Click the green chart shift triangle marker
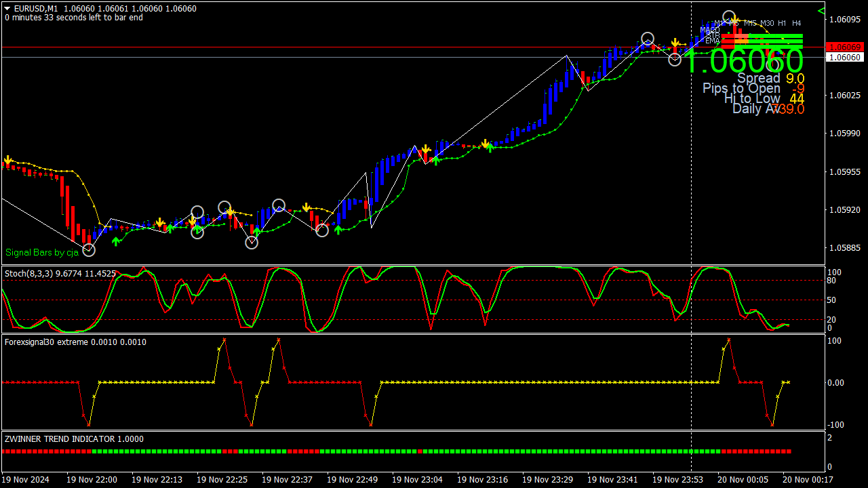 click(821, 11)
